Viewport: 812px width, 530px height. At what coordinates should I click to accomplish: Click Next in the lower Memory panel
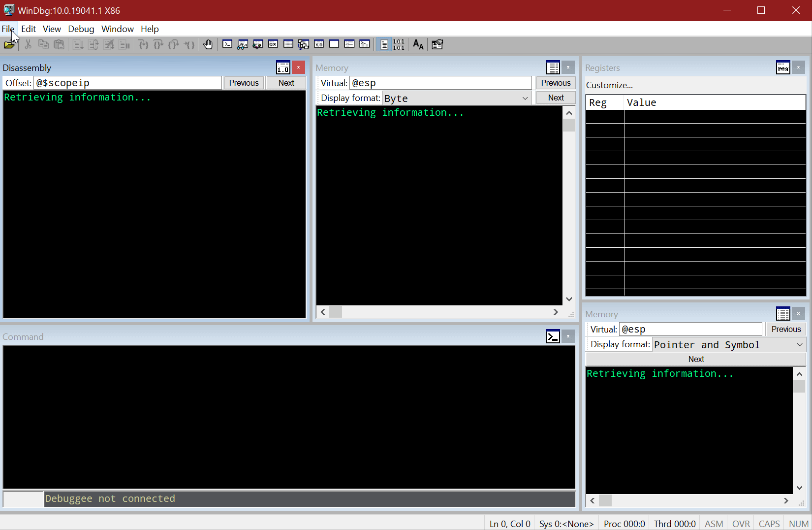[x=696, y=359]
